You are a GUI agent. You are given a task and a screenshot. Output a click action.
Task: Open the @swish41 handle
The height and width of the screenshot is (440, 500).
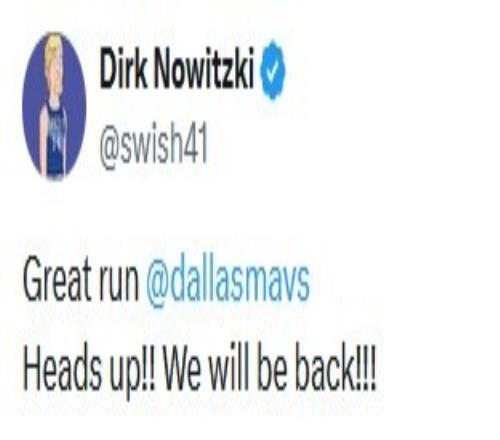coord(154,147)
